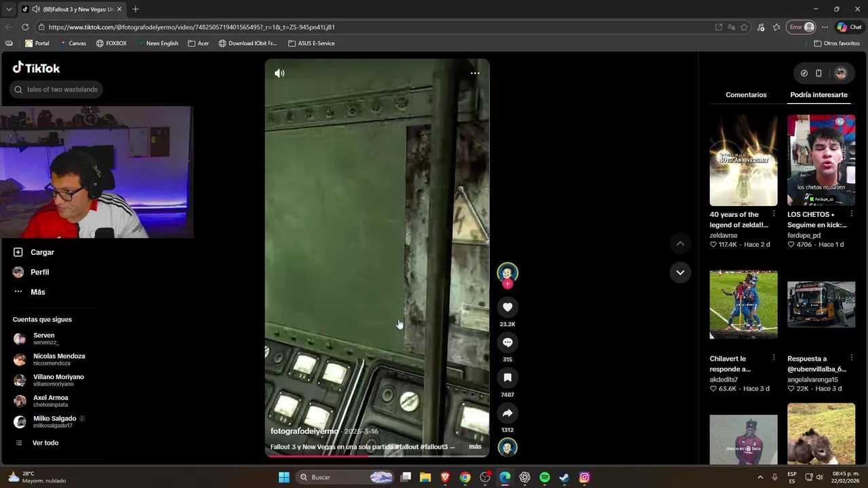
Task: Mute tab via speaker icon on tab
Action: click(x=35, y=9)
